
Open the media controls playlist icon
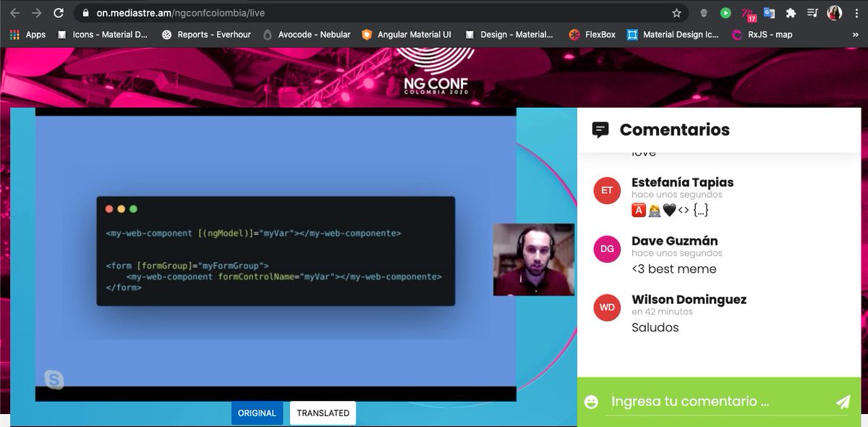point(812,13)
